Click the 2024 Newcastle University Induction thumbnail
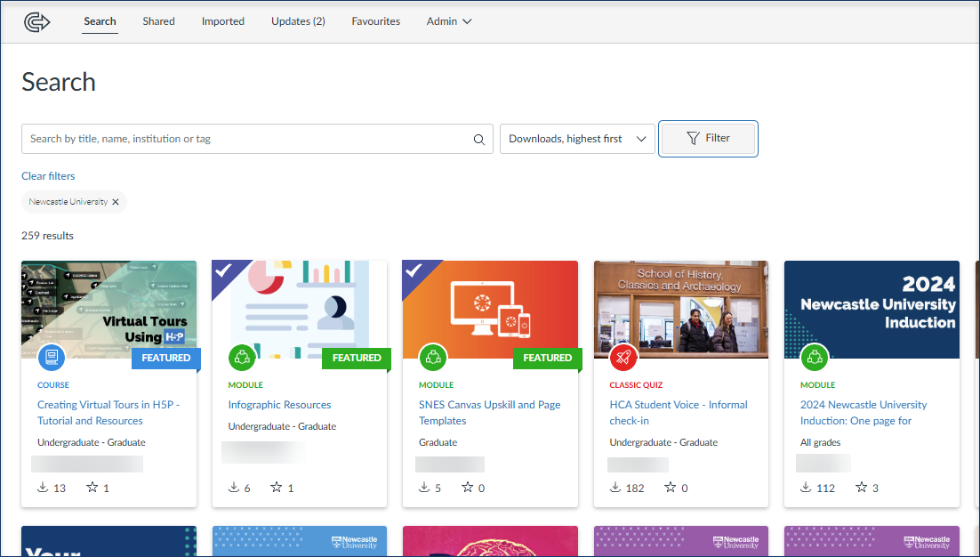The image size is (980, 557). [x=872, y=310]
